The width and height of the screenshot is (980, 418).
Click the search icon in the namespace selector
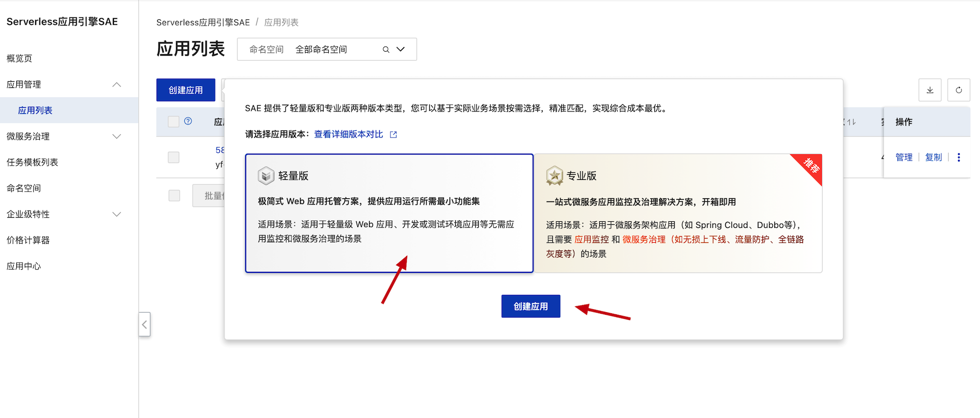pyautogui.click(x=386, y=50)
